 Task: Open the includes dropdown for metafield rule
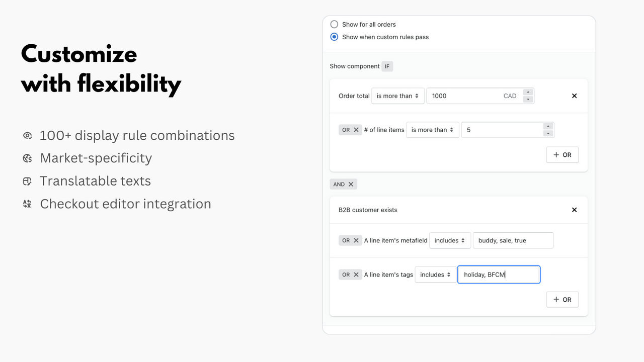click(x=450, y=240)
